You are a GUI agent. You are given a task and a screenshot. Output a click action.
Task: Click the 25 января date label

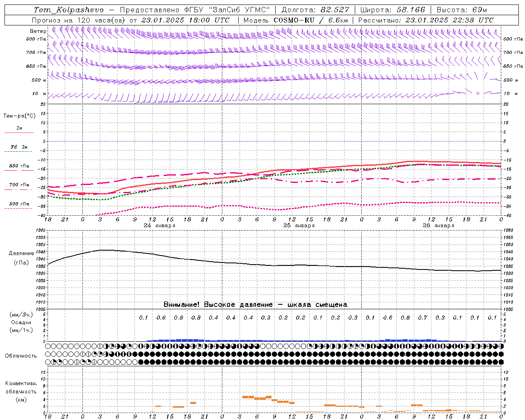point(299,226)
